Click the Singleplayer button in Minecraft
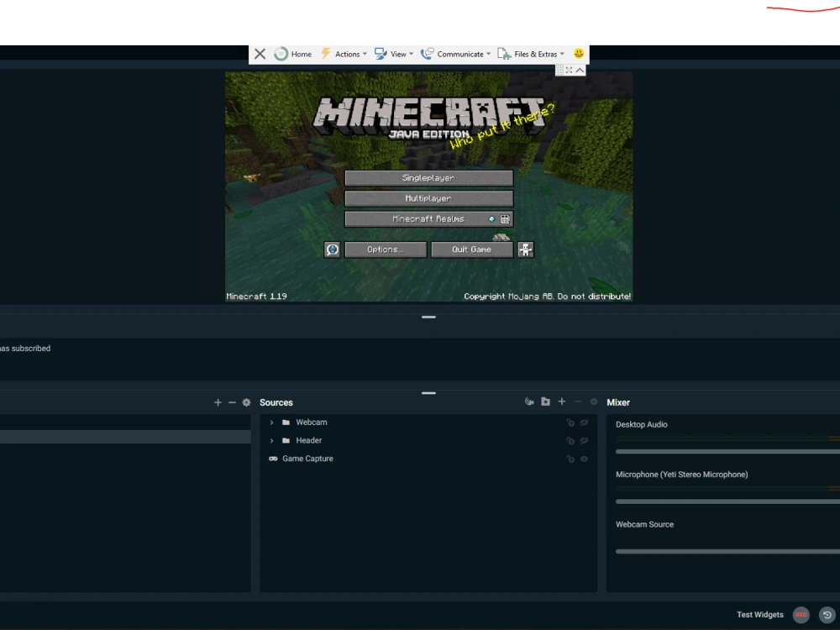This screenshot has width=840, height=630. coord(428,178)
